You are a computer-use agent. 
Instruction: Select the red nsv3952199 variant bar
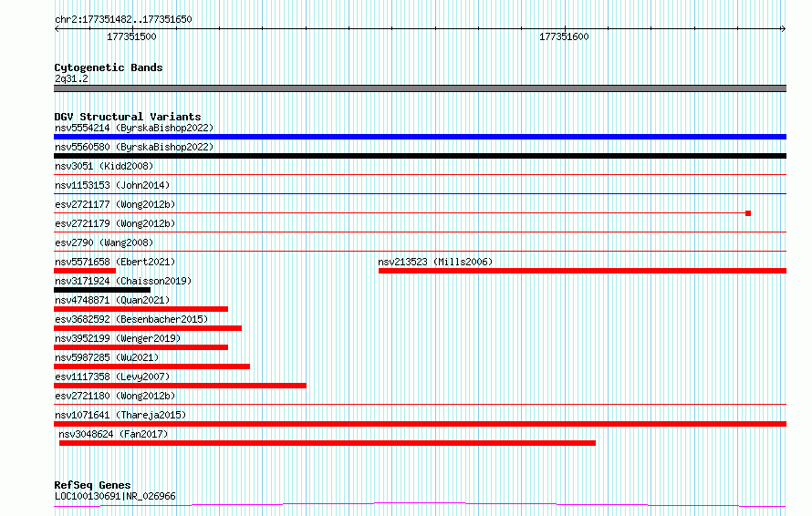pos(141,347)
